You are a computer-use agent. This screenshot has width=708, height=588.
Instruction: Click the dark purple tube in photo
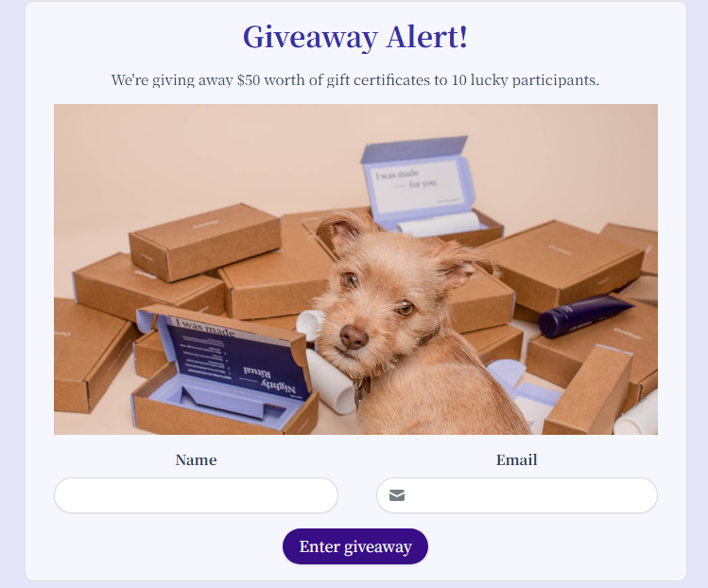click(x=585, y=315)
